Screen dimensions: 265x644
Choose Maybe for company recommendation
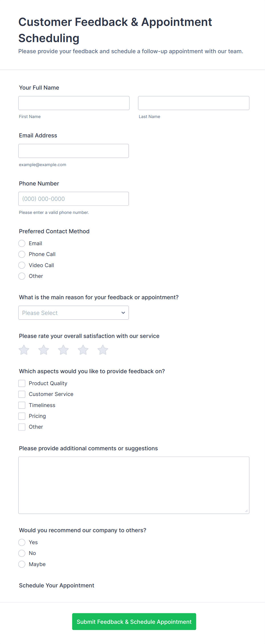pyautogui.click(x=22, y=564)
